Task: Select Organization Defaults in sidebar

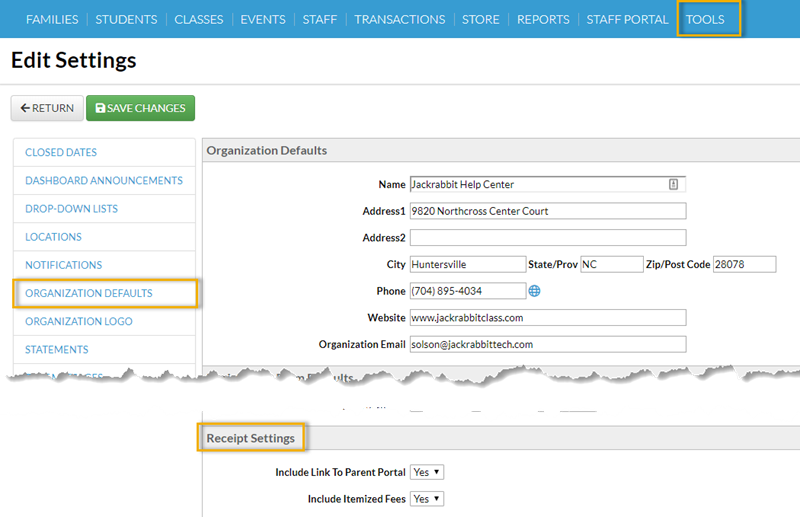Action: (104, 293)
